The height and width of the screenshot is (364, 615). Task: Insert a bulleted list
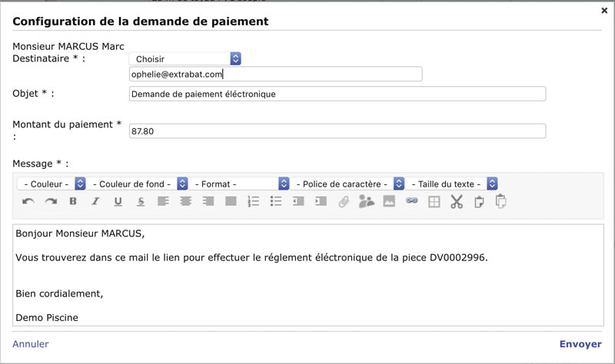276,202
